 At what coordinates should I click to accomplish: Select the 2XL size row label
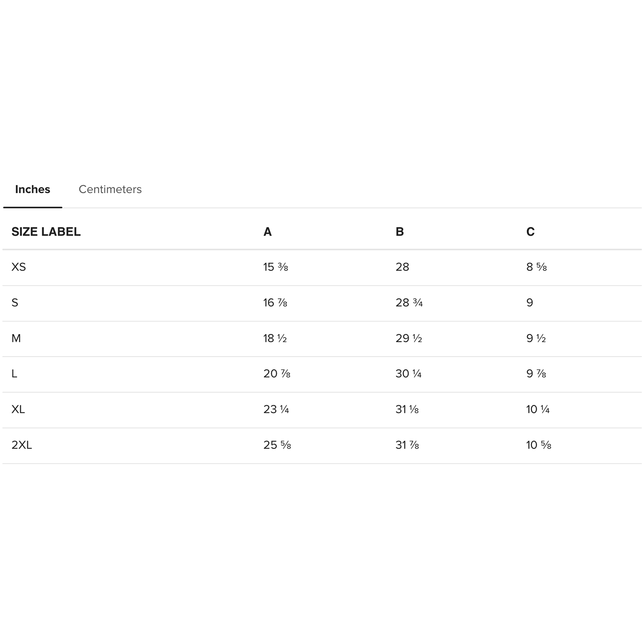[x=22, y=445]
